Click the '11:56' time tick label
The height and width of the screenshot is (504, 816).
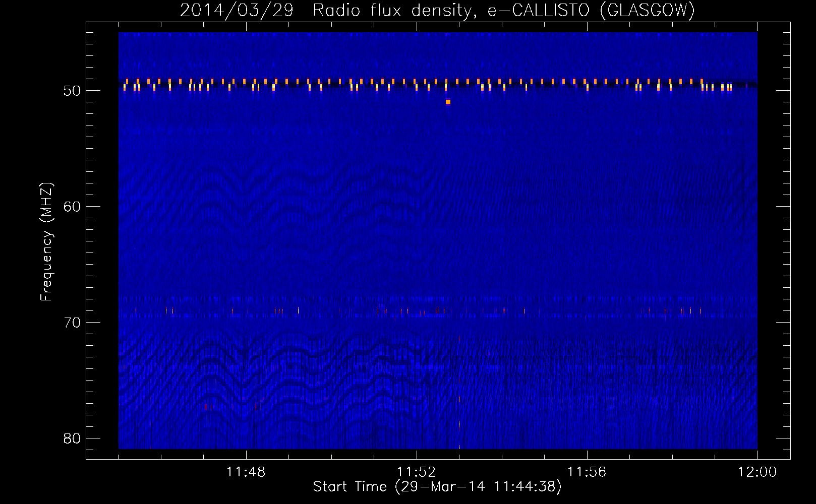587,472
